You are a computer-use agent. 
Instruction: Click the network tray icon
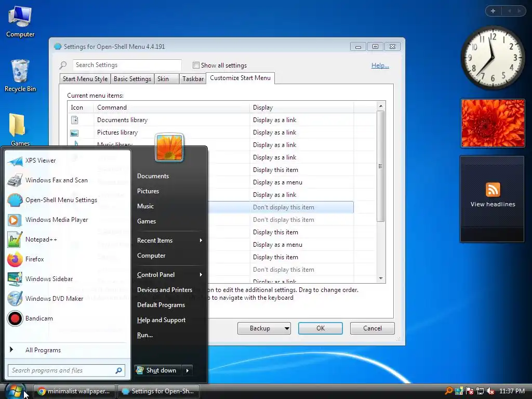pos(480,391)
